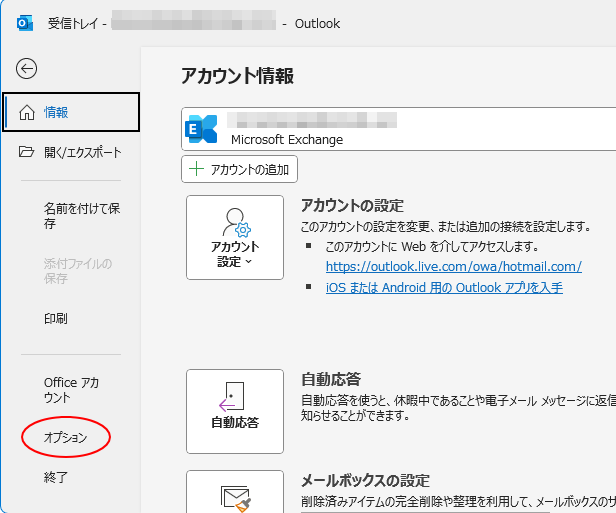This screenshot has height=513, width=616.
Task: Click the text このアカウントに Web を介してアクセスします
Action: click(x=432, y=247)
